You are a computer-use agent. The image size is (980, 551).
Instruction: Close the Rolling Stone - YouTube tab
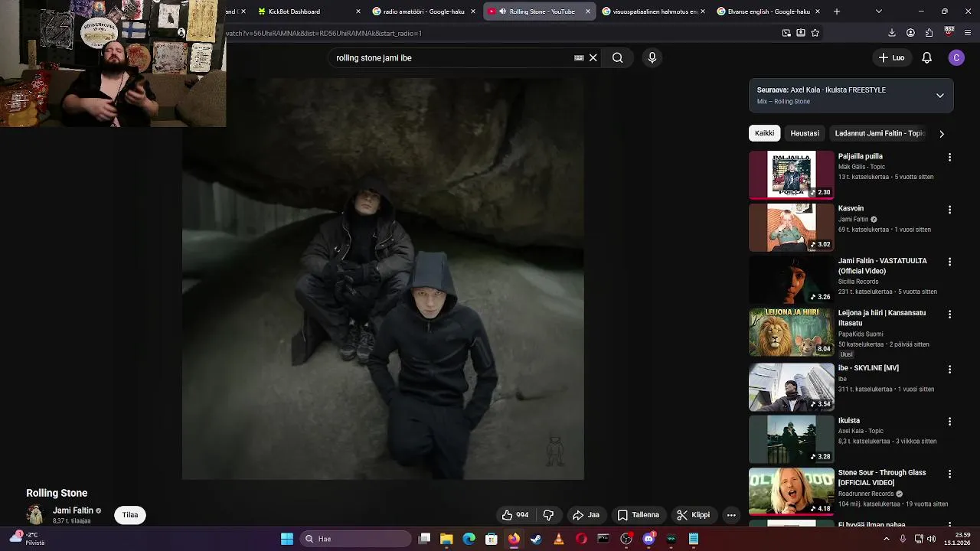[587, 11]
